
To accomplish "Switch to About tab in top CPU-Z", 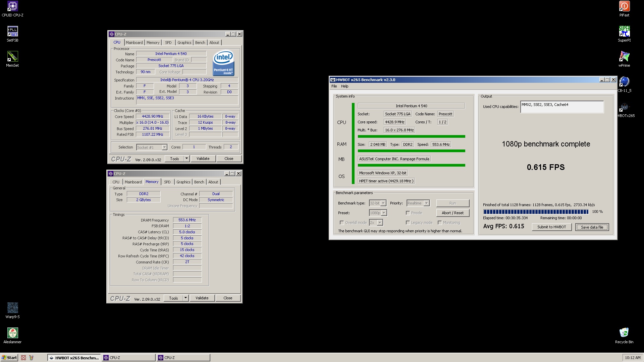I will pos(214,43).
